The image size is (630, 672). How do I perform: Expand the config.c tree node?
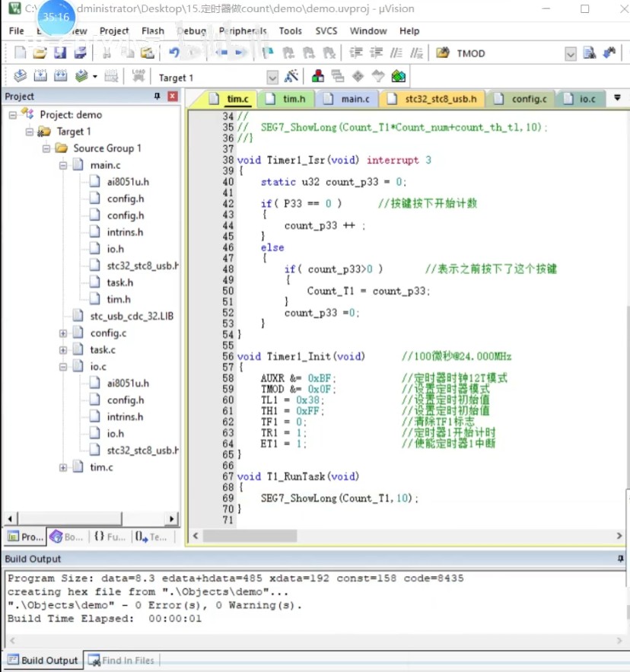[63, 333]
